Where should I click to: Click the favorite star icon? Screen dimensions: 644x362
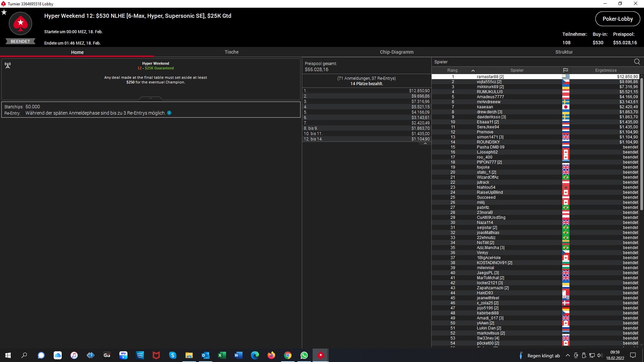point(4,12)
